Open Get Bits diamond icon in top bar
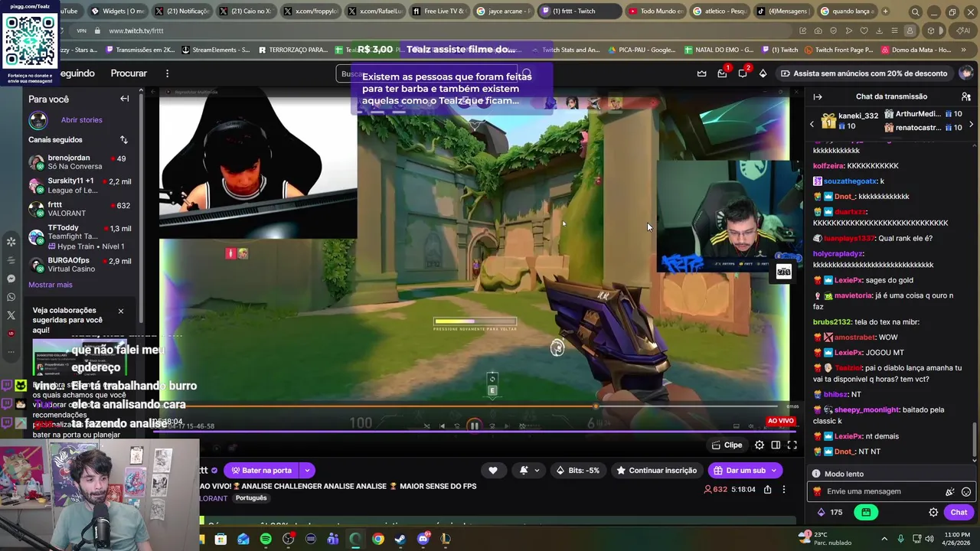 [763, 73]
